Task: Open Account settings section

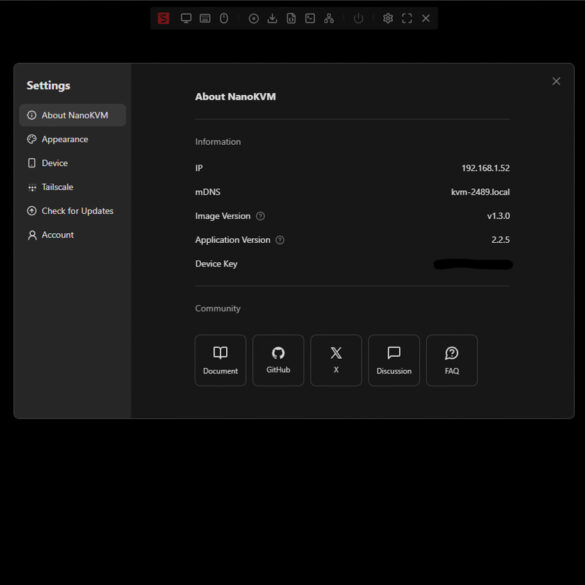Action: 73,235
